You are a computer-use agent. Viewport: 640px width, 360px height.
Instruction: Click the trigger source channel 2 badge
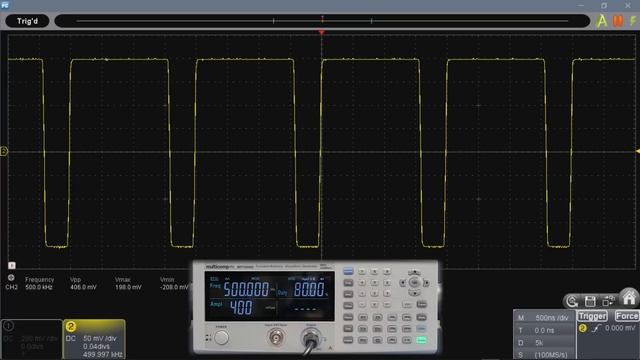tap(583, 328)
